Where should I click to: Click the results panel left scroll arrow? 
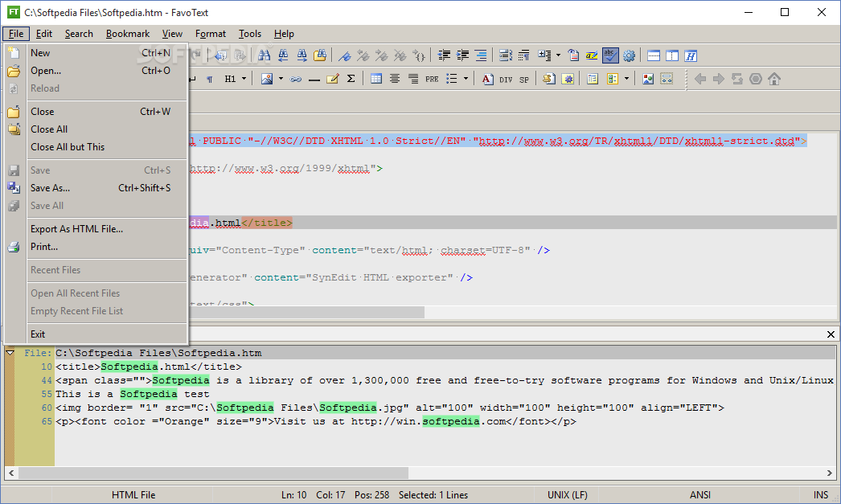click(11, 473)
